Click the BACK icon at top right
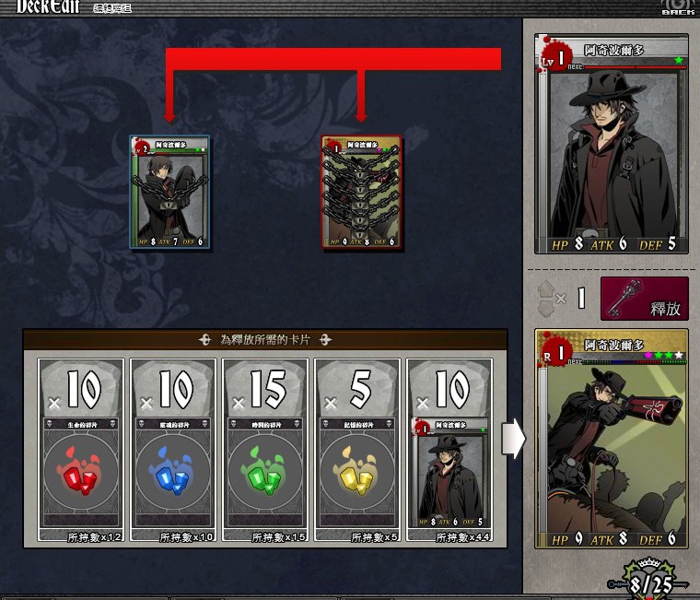This screenshot has height=600, width=700. (677, 7)
